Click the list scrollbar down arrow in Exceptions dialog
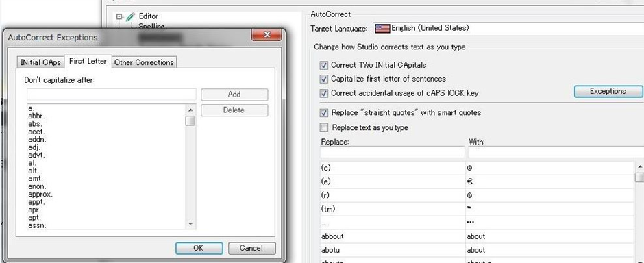This screenshot has height=263, width=644. coord(190,223)
